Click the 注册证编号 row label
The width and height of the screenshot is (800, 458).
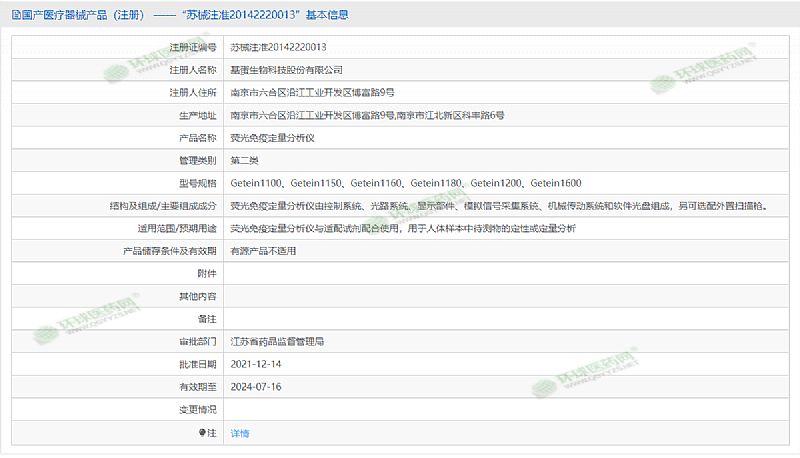[192, 47]
